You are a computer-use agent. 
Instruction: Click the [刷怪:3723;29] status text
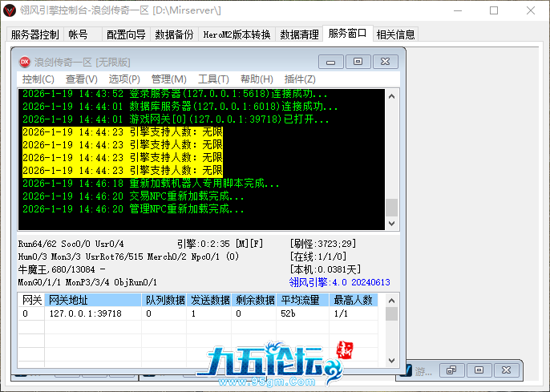coord(323,244)
